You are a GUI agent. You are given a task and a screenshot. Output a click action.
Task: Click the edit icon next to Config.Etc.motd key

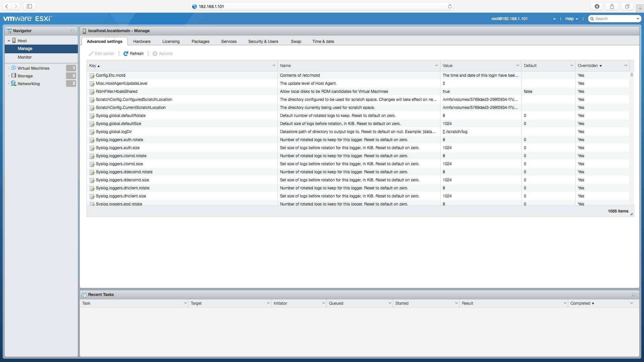pyautogui.click(x=92, y=76)
